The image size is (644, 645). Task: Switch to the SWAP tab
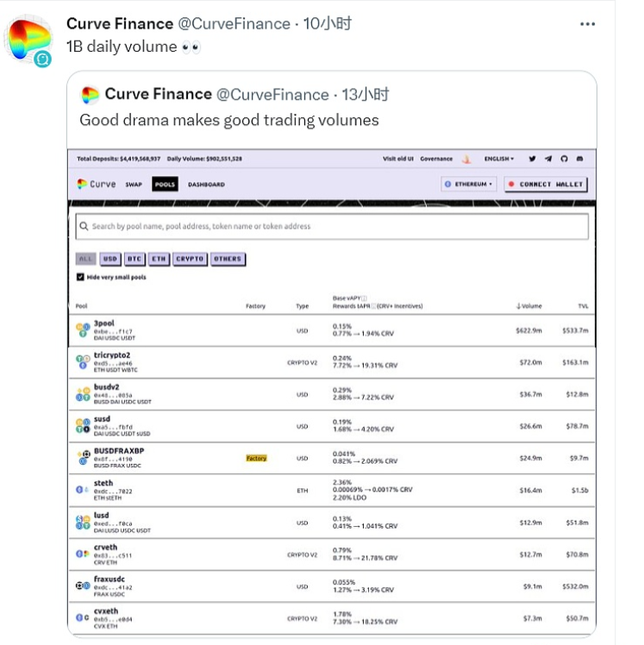[134, 185]
